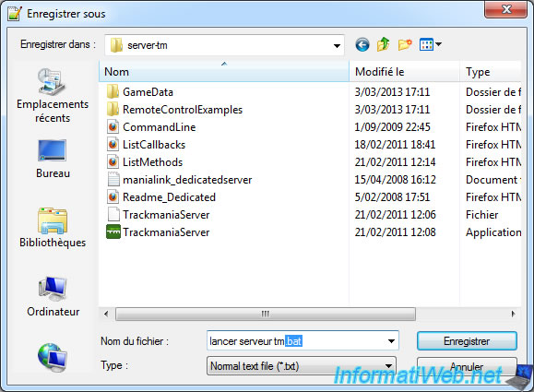Image resolution: width=534 pixels, height=392 pixels.
Task: Close the Enregistrer sous dialog
Action: click(x=506, y=9)
